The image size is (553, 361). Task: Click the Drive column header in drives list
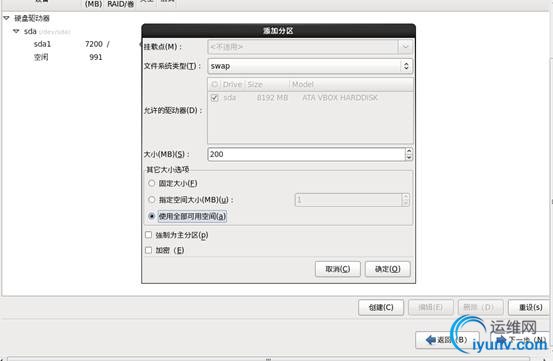click(x=232, y=84)
